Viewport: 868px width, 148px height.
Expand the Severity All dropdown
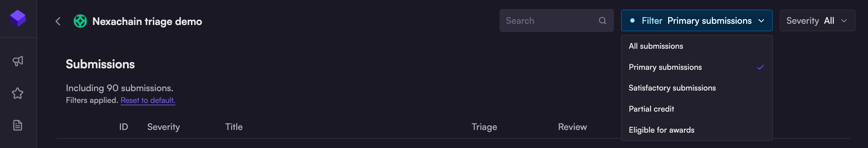pos(817,21)
